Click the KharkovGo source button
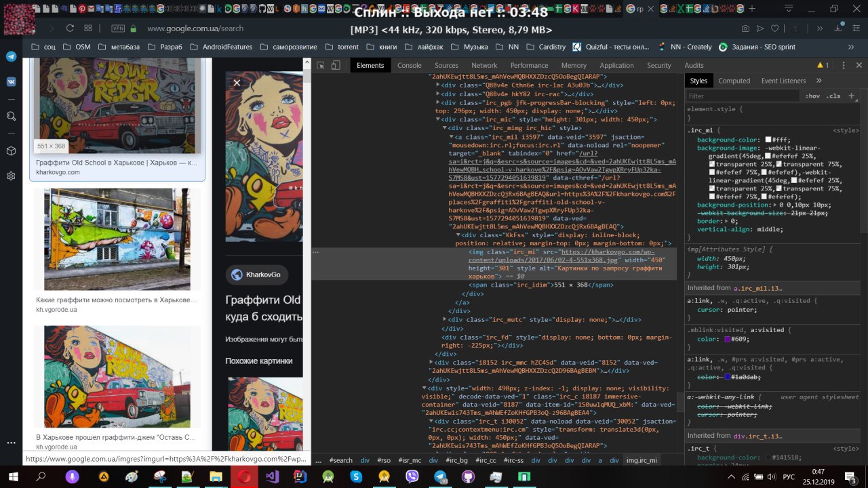This screenshot has width=868, height=488. point(256,274)
